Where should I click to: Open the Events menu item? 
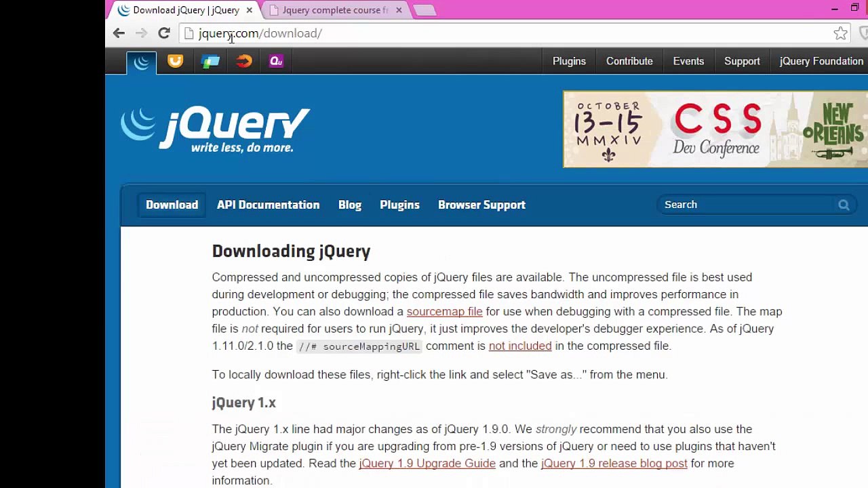pos(688,61)
